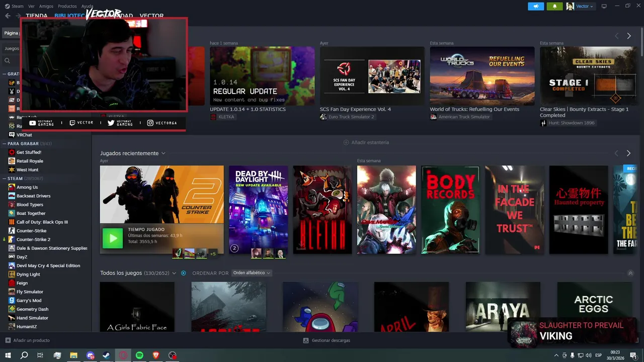Collapse the STEAM collection in sidebar
Image resolution: width=644 pixels, height=362 pixels.
(x=5, y=178)
